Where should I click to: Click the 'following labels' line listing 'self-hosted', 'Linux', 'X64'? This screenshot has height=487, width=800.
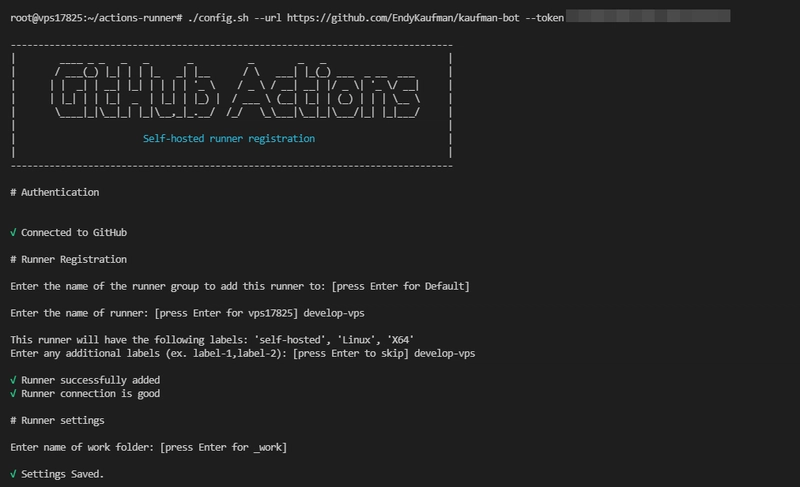click(x=212, y=340)
